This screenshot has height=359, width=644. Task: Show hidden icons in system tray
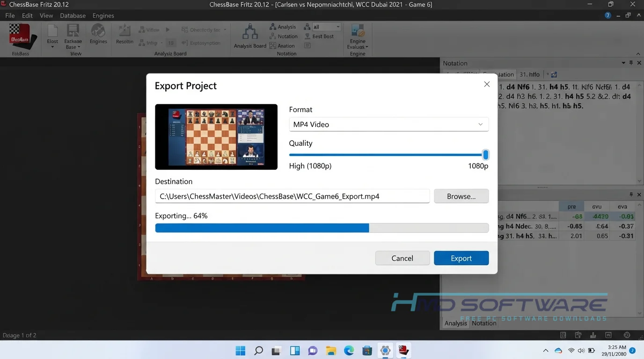[546, 351]
